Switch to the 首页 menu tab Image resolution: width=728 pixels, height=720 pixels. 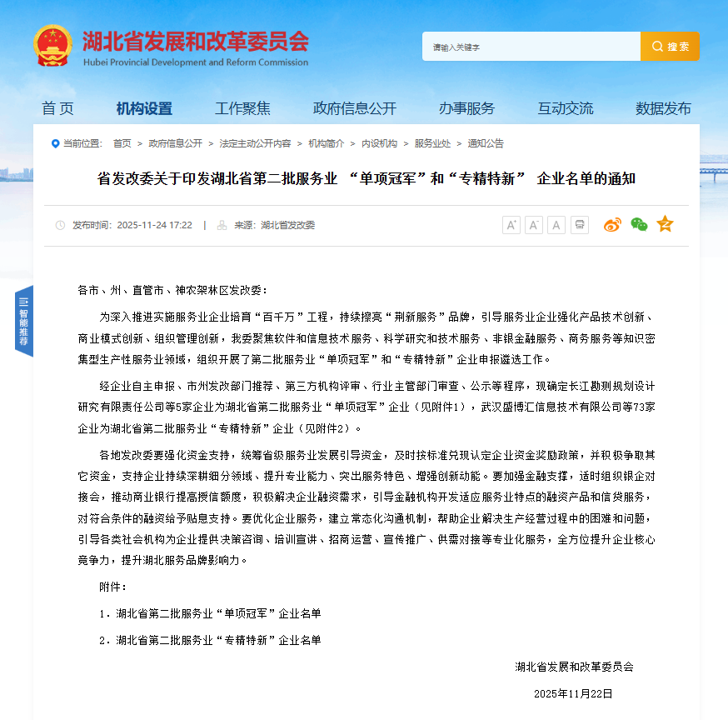pyautogui.click(x=57, y=108)
